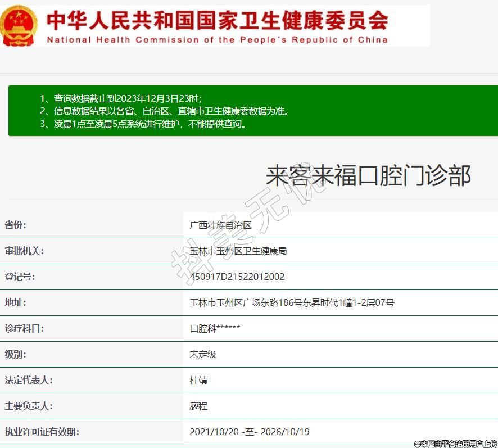Click the first notice about query data cutoff
Screen dimensions: 498x448
click(x=120, y=98)
